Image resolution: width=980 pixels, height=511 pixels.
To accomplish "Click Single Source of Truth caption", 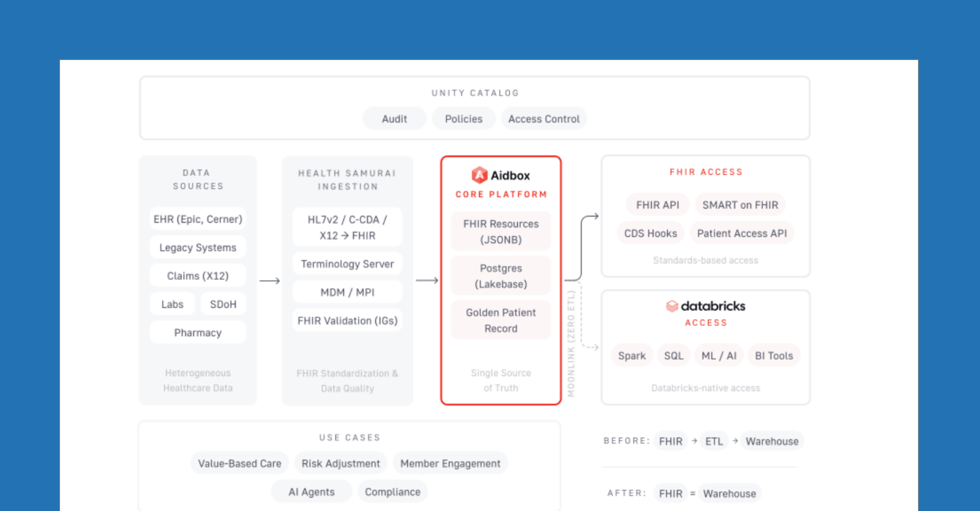I will 501,380.
